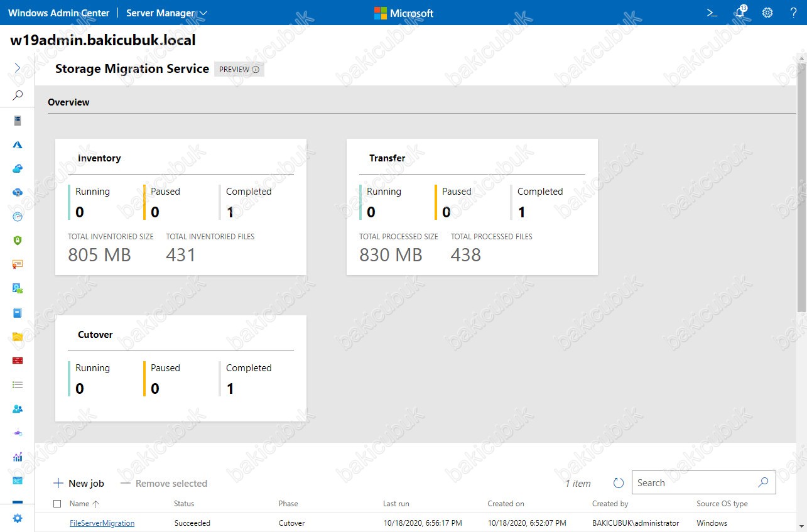Click the 830 MB processed size value
Screen dimensions: 807x532
pyautogui.click(x=391, y=254)
